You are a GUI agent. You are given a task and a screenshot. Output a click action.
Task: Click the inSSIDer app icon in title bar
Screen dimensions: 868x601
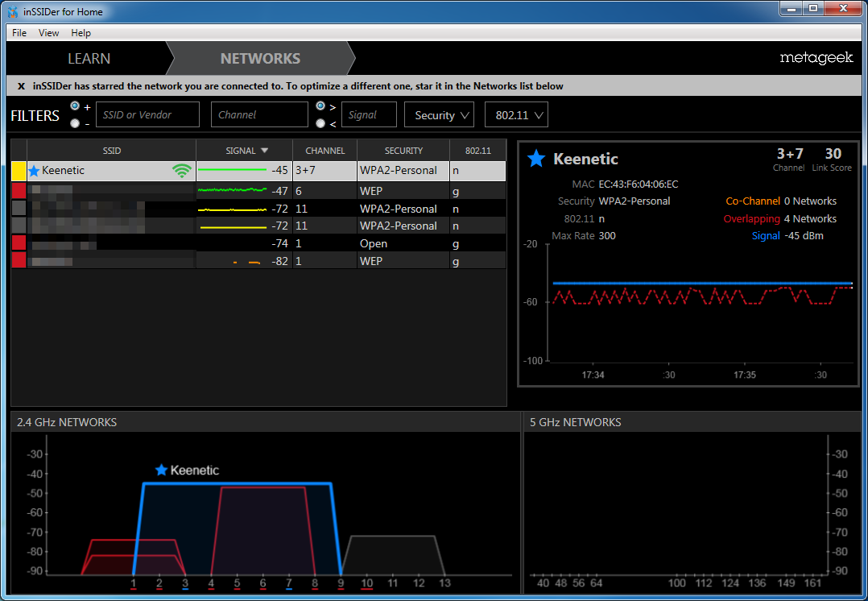[13, 11]
